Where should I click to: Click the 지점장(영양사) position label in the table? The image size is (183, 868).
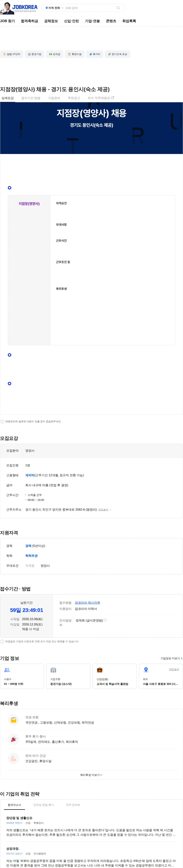29,204
